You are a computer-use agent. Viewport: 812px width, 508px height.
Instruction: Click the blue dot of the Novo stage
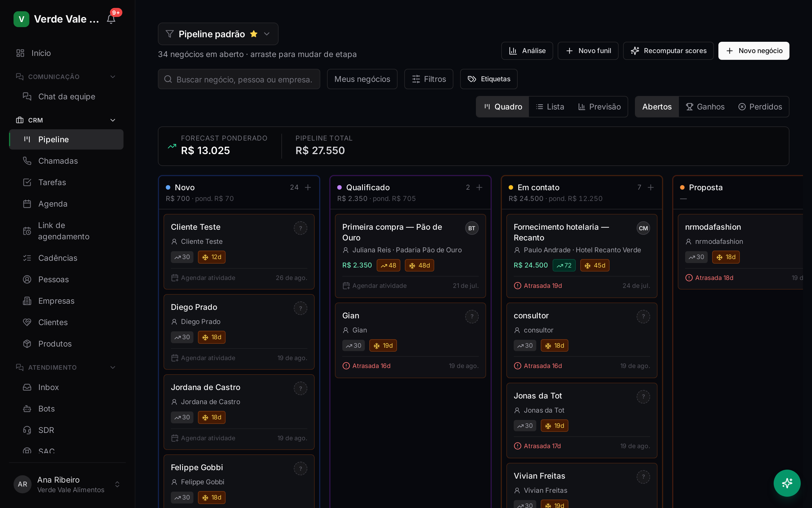[168, 187]
